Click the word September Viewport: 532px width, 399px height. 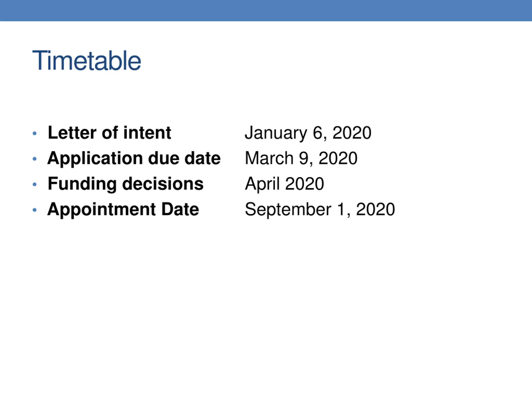[x=288, y=209]
